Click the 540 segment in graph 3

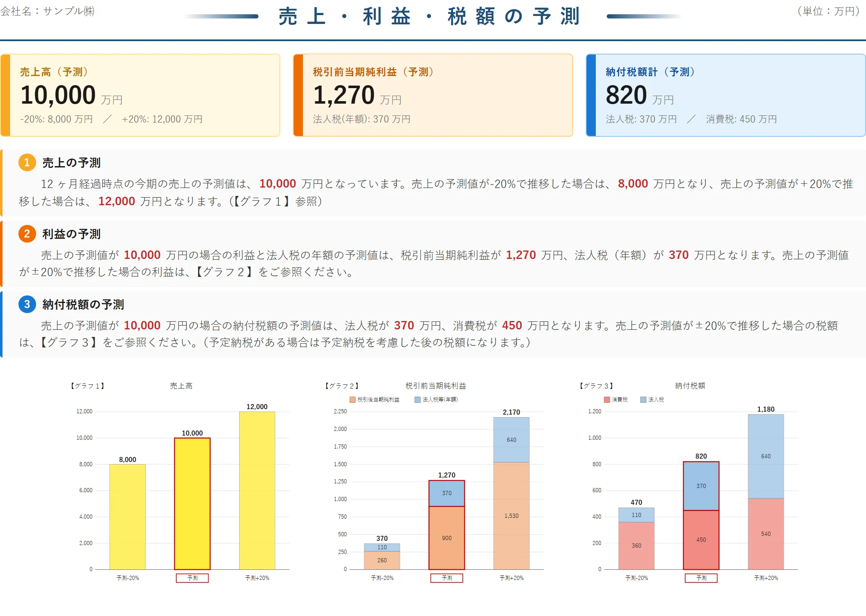tap(766, 534)
